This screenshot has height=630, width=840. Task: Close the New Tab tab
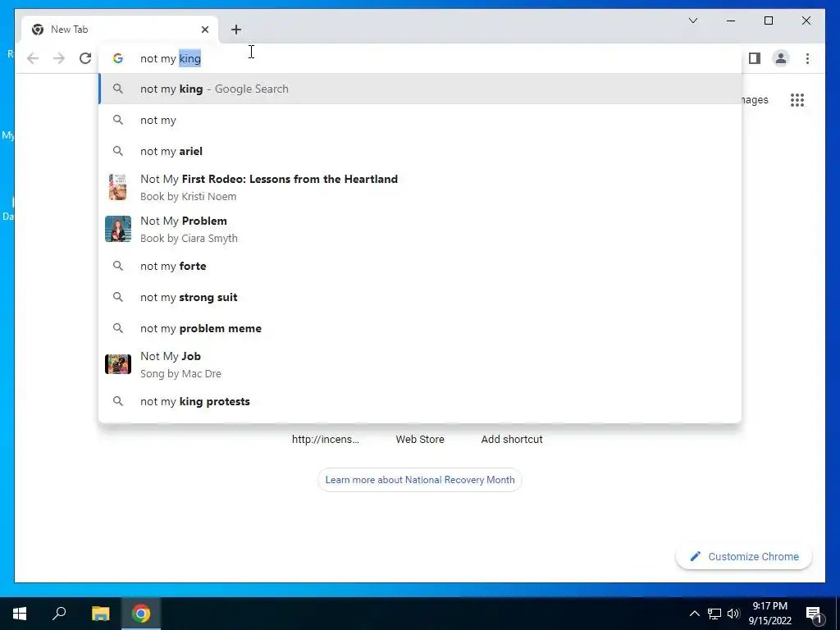tap(204, 30)
